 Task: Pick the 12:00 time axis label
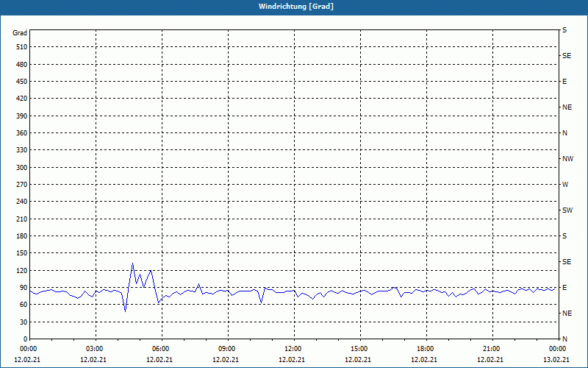coord(293,348)
